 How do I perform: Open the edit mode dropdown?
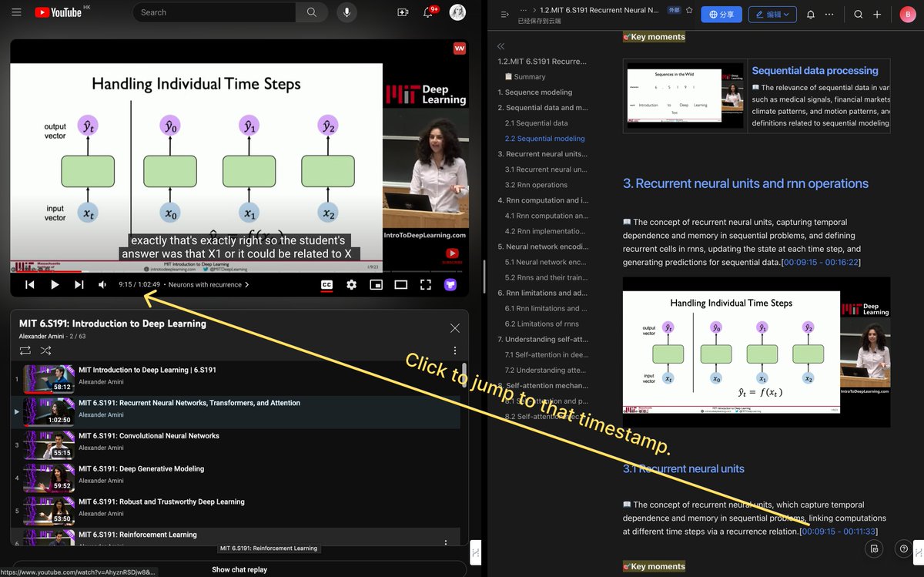(x=772, y=14)
